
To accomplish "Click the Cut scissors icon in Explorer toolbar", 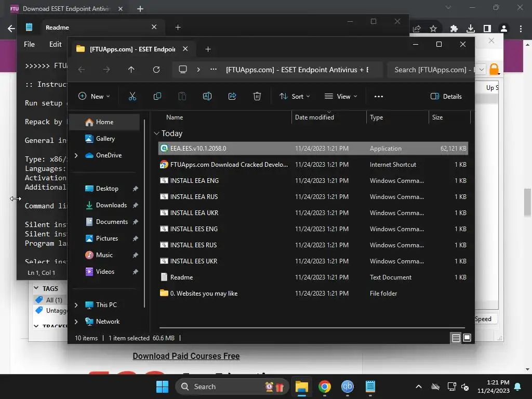I will (132, 96).
